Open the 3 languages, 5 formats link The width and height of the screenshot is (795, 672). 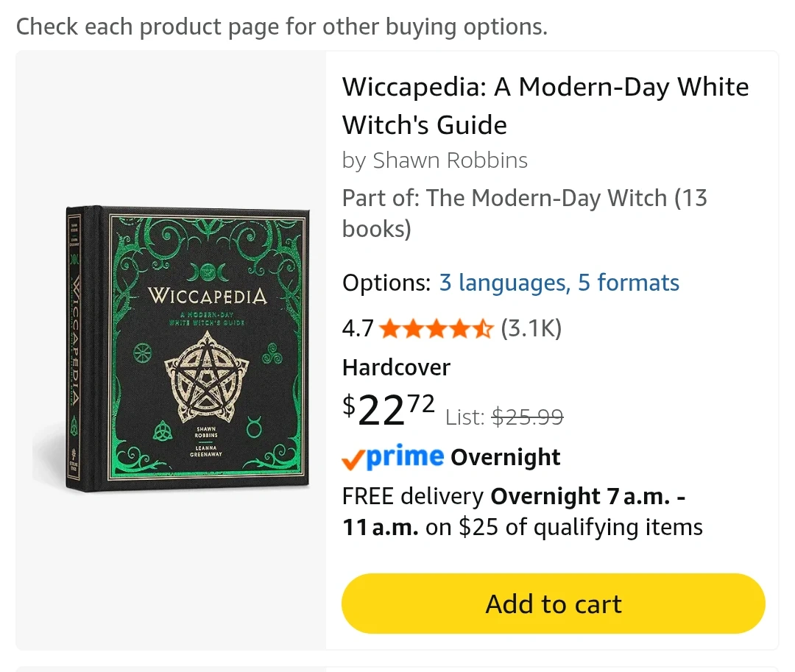pyautogui.click(x=559, y=283)
